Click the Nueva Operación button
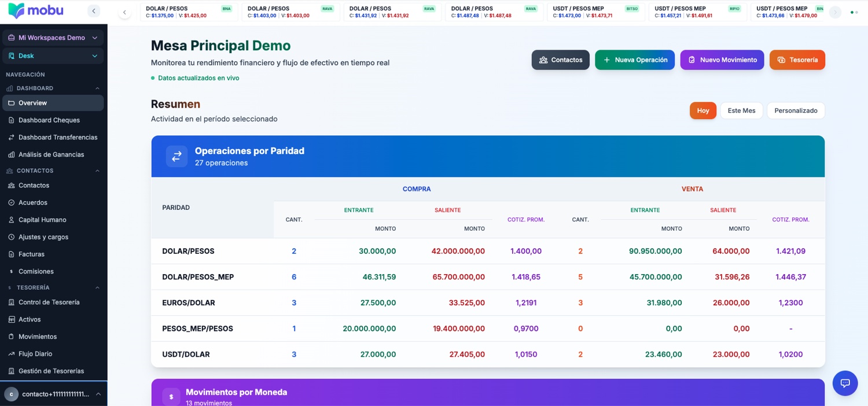 click(x=635, y=60)
